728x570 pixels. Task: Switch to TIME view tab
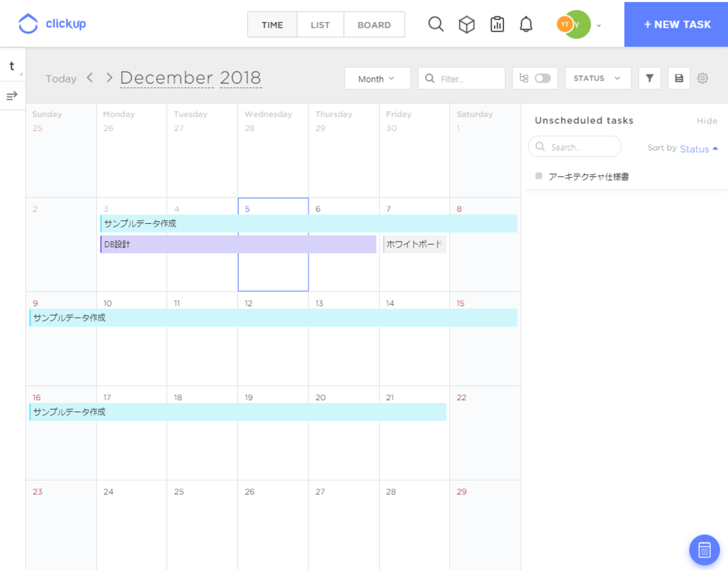point(272,25)
